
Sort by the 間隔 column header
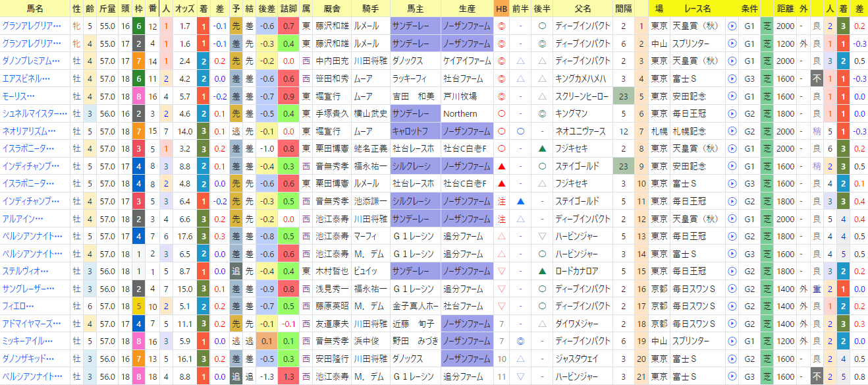(x=623, y=9)
